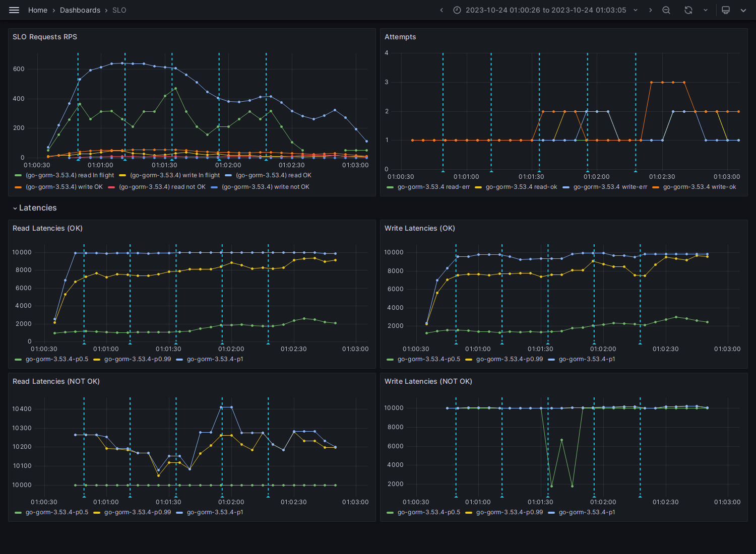The image size is (756, 554).
Task: Click the RPS peak data point near 600
Action: (122, 63)
